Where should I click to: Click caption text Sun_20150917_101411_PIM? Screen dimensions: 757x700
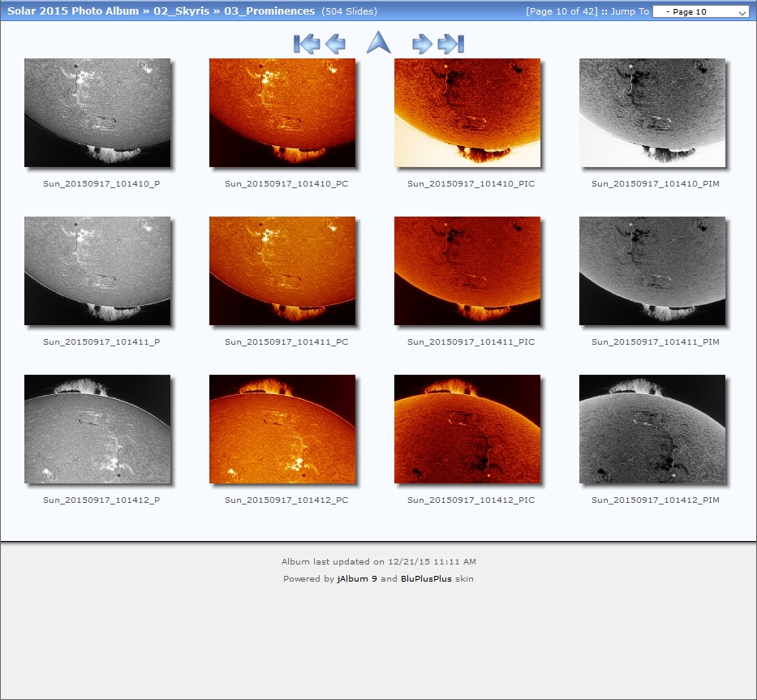[x=656, y=341]
